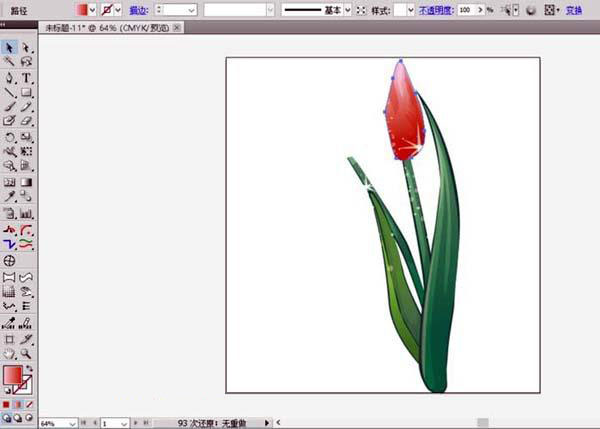Image resolution: width=600 pixels, height=429 pixels.
Task: Expand the zoom level dropdown showing 64%
Action: (x=71, y=423)
